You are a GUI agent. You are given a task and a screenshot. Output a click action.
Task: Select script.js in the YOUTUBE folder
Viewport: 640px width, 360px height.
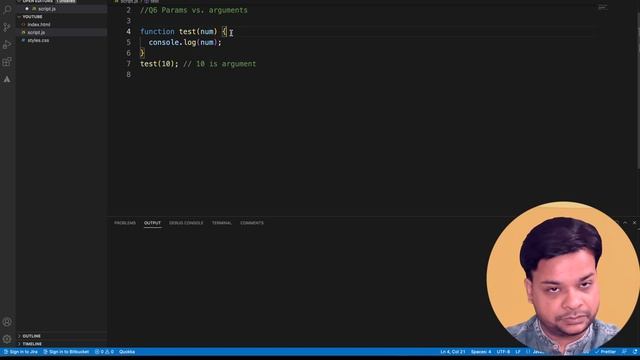pos(36,32)
